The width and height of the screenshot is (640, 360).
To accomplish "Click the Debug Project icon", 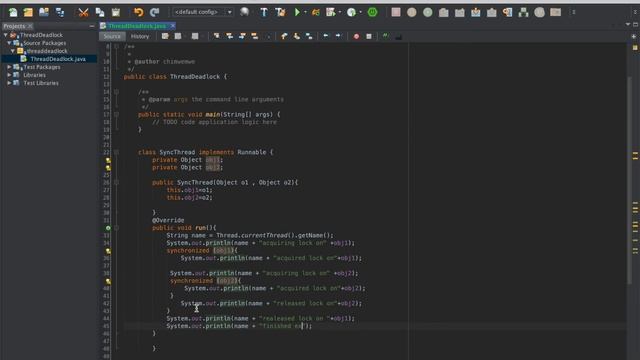I will point(316,12).
